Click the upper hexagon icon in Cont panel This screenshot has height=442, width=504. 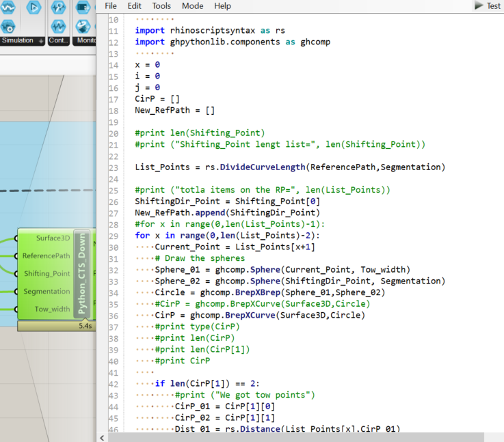pyautogui.click(x=58, y=8)
